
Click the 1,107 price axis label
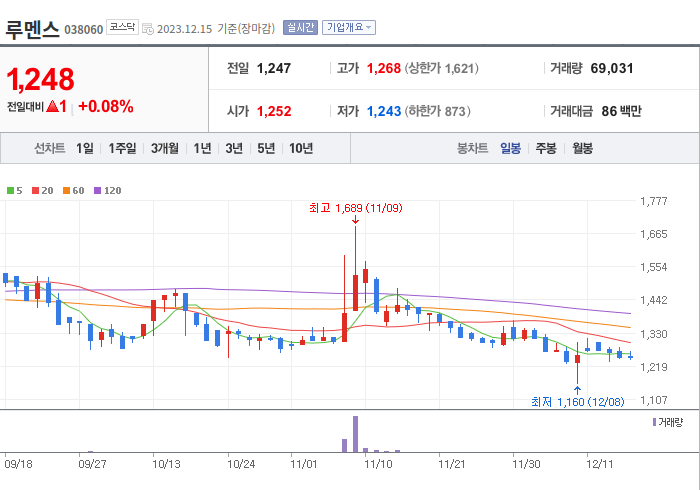click(x=654, y=400)
